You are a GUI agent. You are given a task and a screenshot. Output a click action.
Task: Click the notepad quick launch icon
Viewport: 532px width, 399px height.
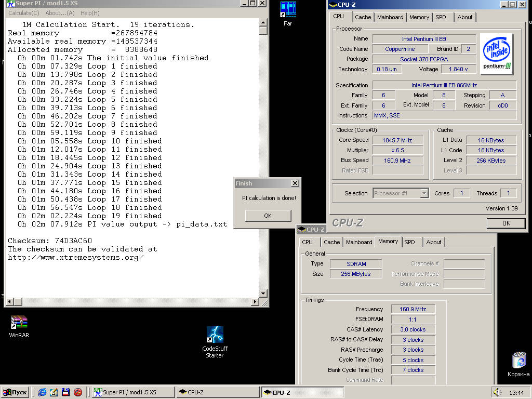(x=54, y=392)
